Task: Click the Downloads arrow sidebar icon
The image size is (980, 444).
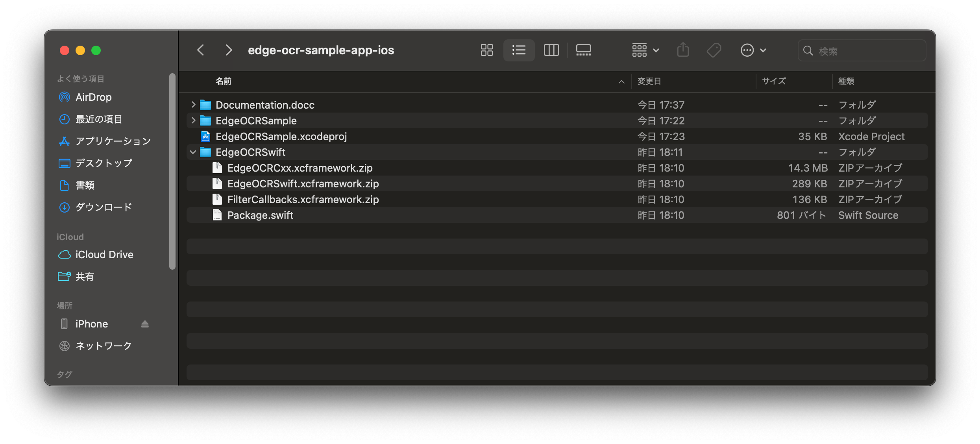Action: pyautogui.click(x=64, y=207)
